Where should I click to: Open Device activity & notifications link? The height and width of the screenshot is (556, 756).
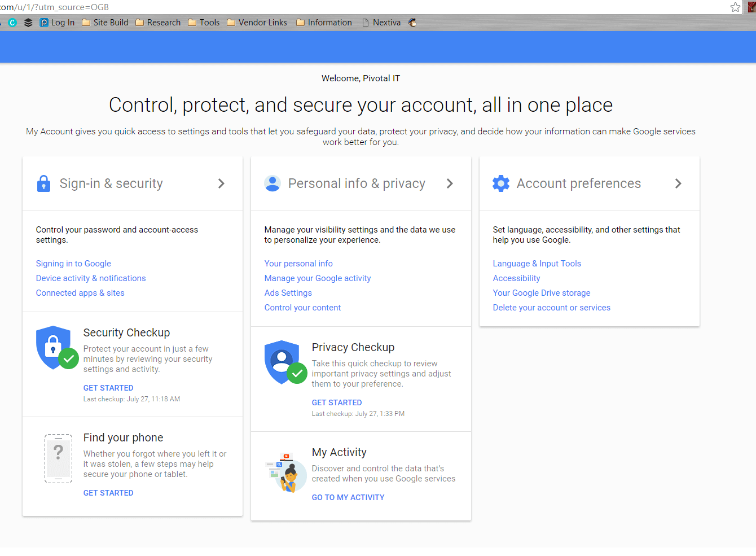pyautogui.click(x=91, y=278)
